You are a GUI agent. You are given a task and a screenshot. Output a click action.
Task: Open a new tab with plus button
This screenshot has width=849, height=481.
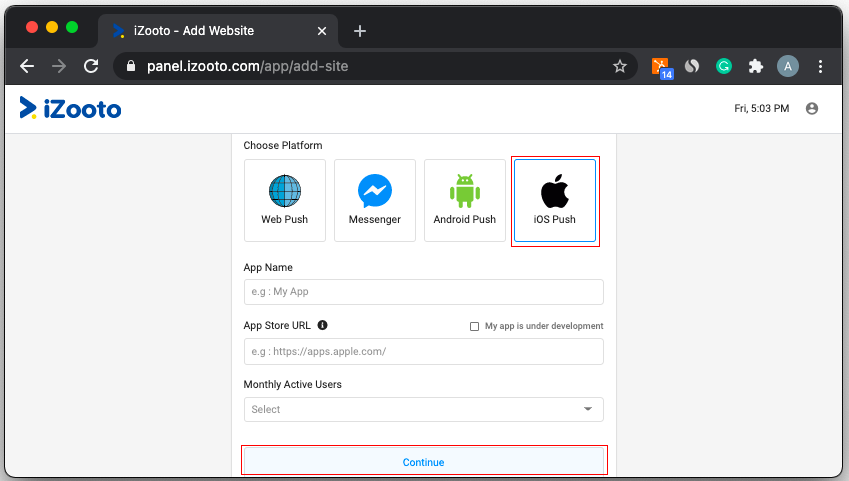coord(360,31)
